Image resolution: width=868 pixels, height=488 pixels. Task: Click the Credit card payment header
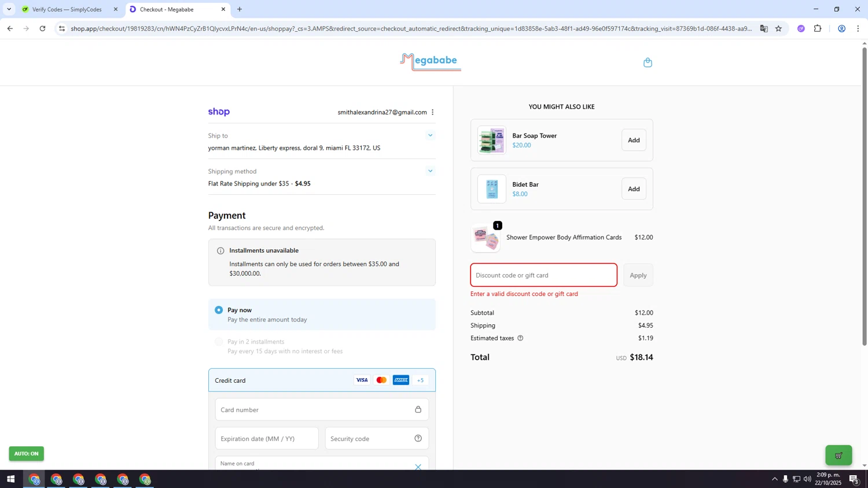click(322, 380)
